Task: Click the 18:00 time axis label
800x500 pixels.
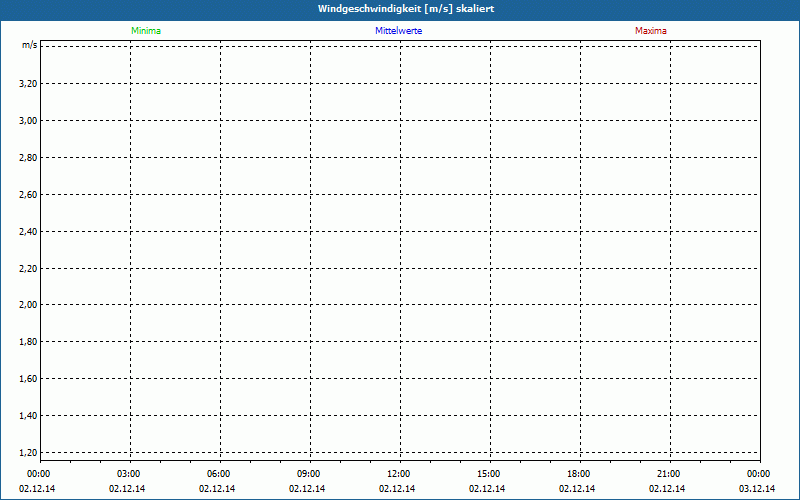Action: click(578, 474)
